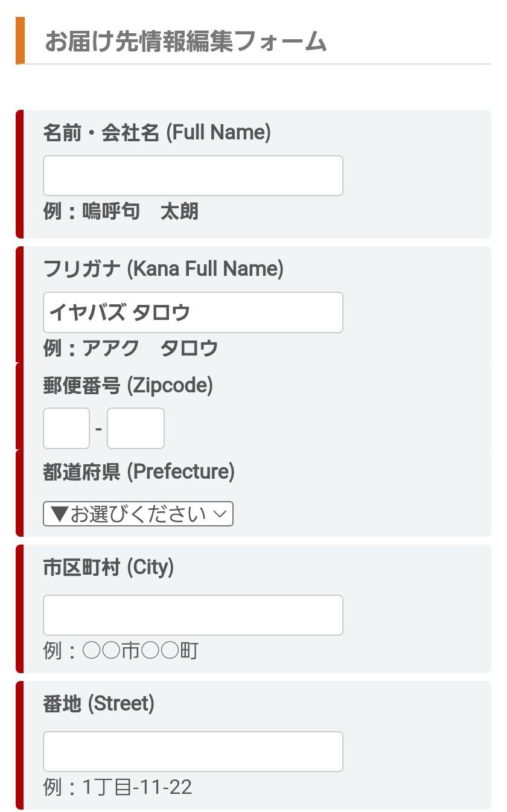507x812 pixels.
Task: Click the 名前・会社名 (Full Name) label
Action: pyautogui.click(x=157, y=133)
